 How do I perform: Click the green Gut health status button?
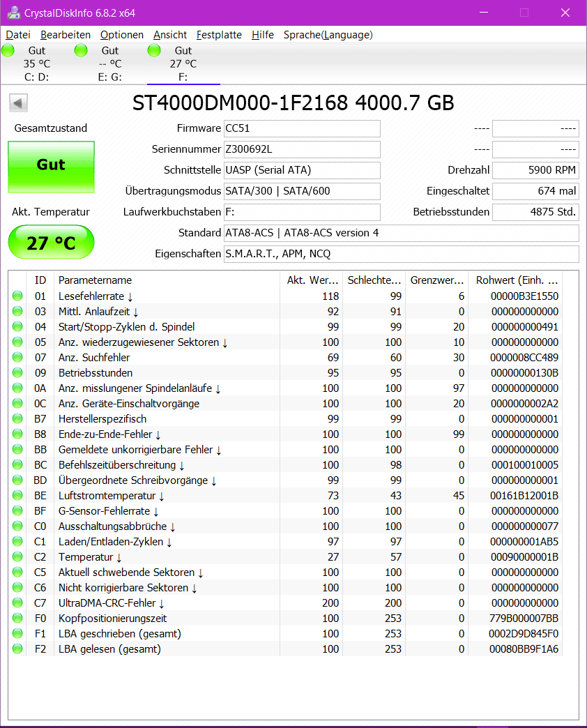[51, 167]
